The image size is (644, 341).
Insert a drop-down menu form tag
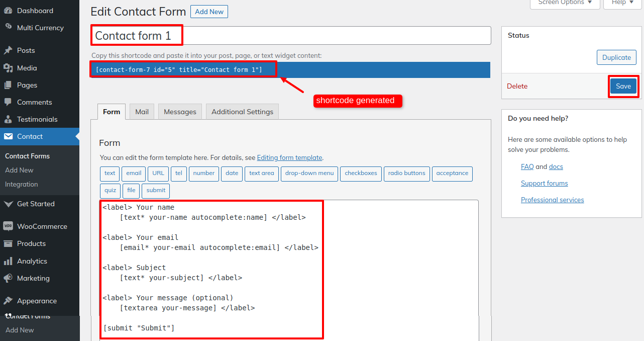coord(309,174)
